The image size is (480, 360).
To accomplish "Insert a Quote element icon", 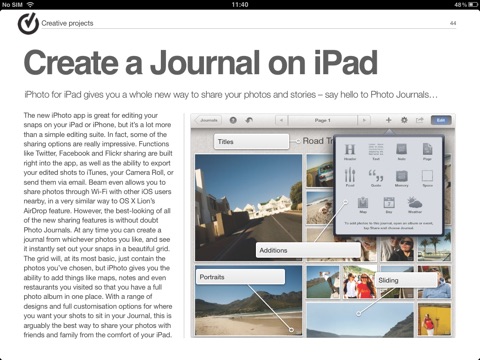I will pyautogui.click(x=376, y=175).
